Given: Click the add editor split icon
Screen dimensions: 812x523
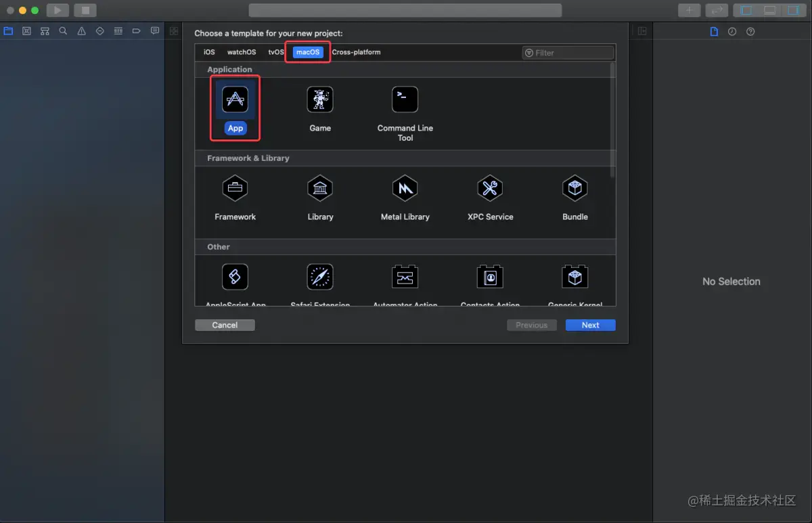Looking at the screenshot, I should 642,31.
